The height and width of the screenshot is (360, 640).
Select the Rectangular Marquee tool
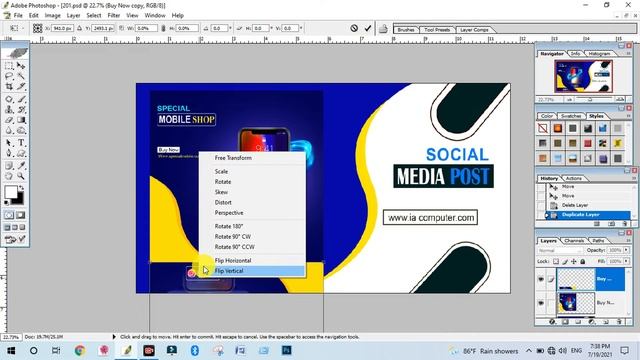coord(9,66)
